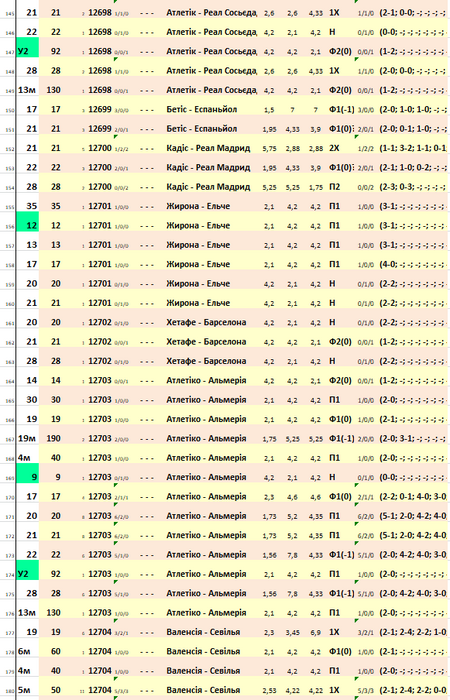Select 'Атлетік - Реал Сосьєда' in row 146
This screenshot has height=700, width=450.
point(211,32)
